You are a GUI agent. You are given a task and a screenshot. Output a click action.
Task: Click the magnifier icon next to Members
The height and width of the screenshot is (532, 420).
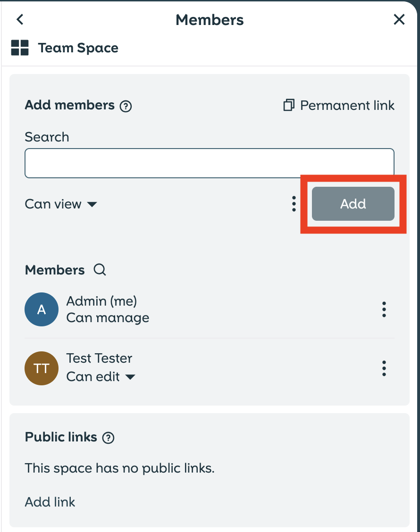tap(100, 270)
